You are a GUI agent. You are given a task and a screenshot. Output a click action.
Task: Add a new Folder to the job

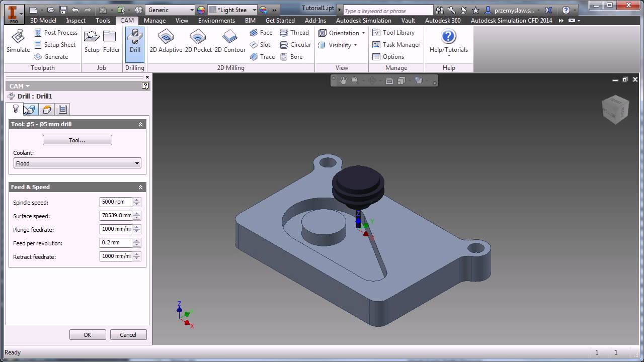[111, 41]
